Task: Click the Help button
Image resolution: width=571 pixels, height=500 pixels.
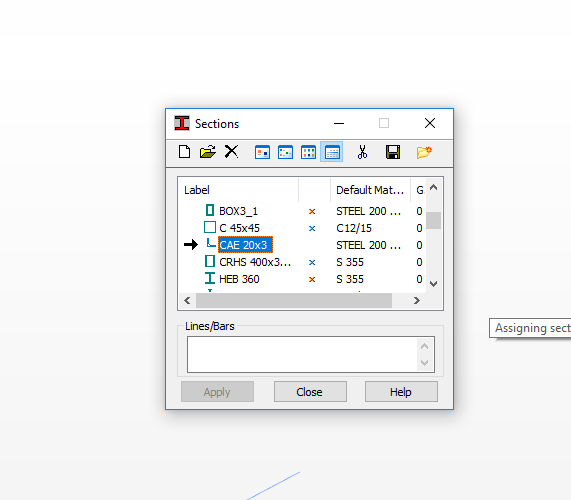Action: 401,392
